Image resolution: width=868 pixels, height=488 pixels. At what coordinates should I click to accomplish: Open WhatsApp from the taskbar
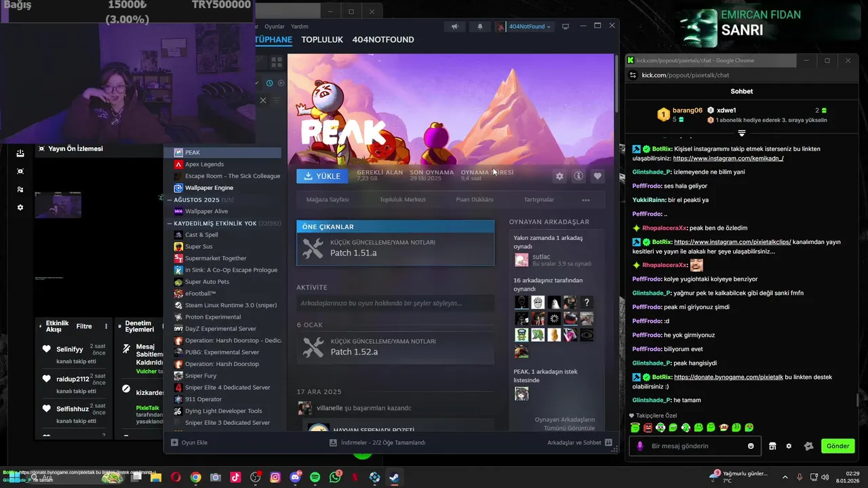point(335,477)
